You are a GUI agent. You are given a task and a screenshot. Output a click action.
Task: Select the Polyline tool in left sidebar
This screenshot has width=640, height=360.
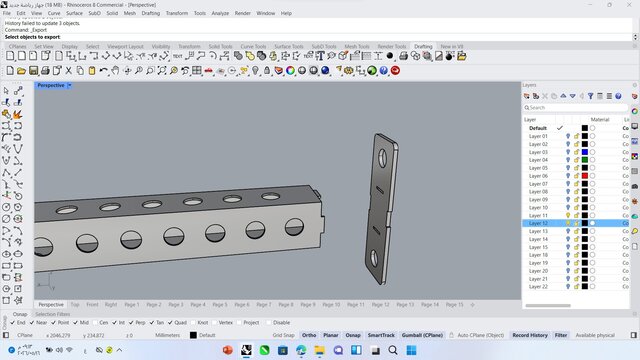pos(6,172)
